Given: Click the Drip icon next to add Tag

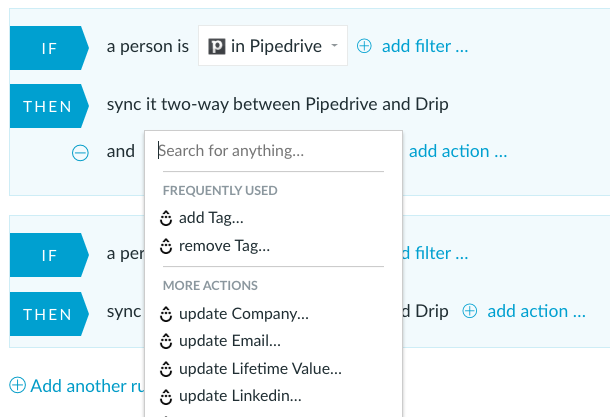Looking at the screenshot, I should point(166,218).
